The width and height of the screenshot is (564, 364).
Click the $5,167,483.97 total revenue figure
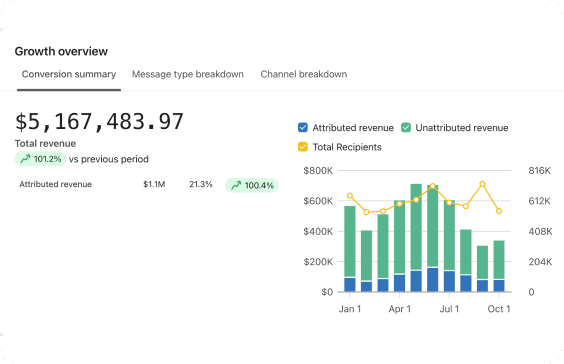99,122
